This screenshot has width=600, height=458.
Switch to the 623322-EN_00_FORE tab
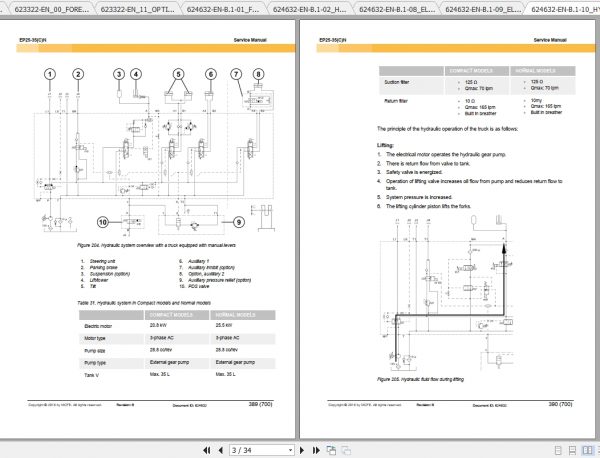pyautogui.click(x=51, y=9)
